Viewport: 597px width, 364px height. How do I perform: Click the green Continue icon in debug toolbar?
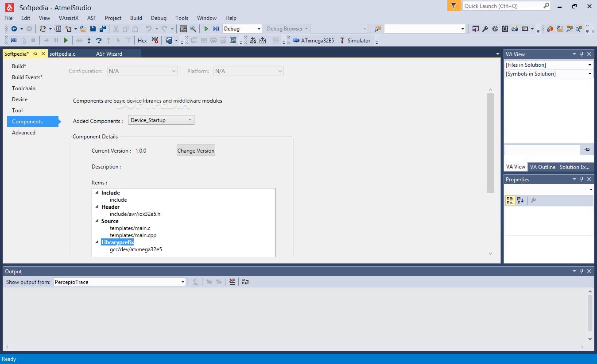(66, 40)
